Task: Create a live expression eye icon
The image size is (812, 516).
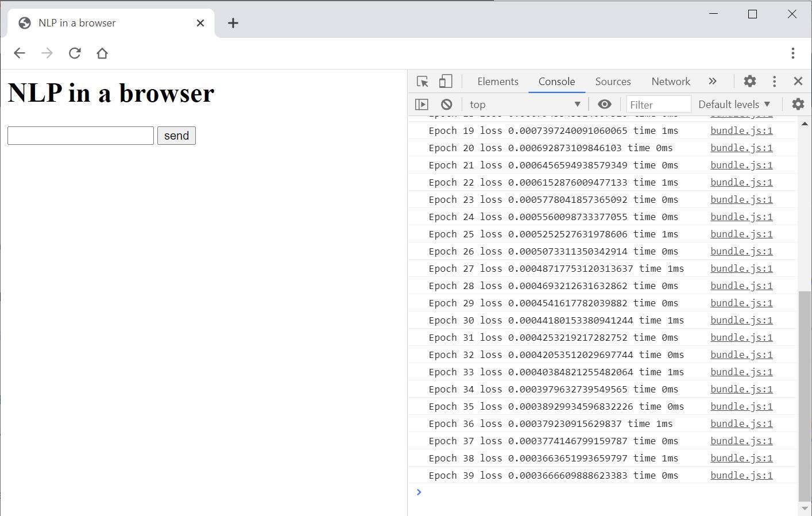Action: point(604,105)
